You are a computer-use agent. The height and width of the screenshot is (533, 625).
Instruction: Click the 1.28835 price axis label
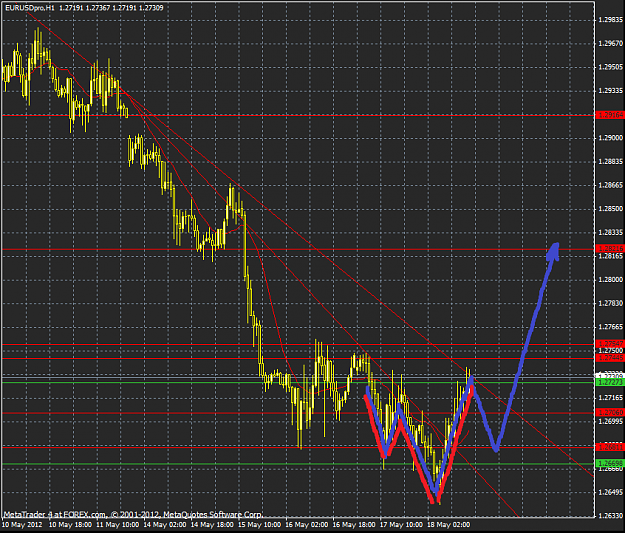(x=610, y=161)
